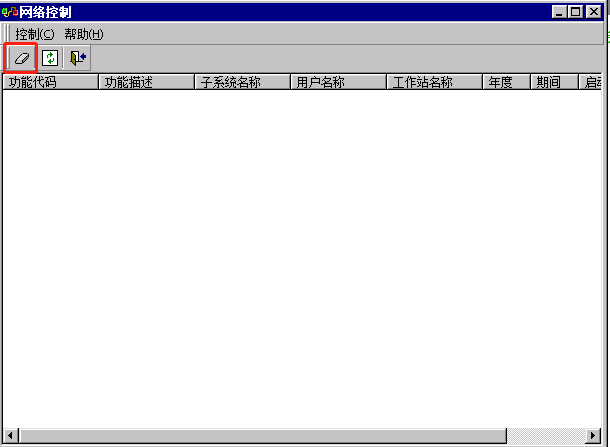Click the 期间 column header
610x447 pixels.
(554, 82)
